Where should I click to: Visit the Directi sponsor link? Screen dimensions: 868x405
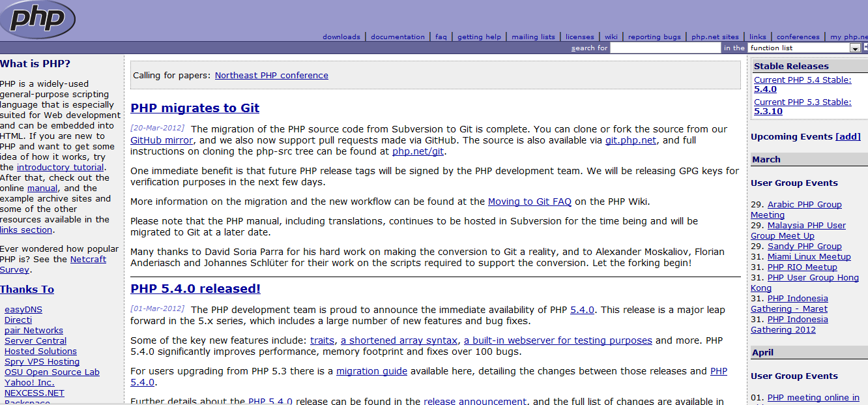tap(18, 320)
